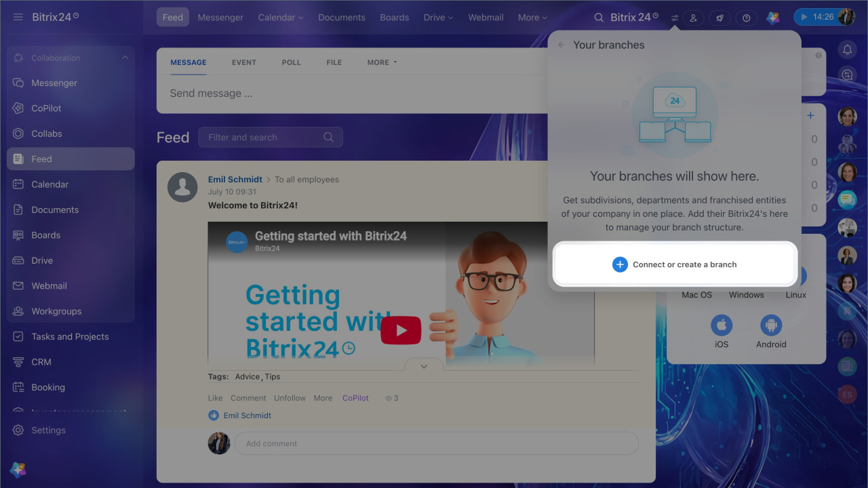Expand the post with the chevron below the video
This screenshot has height=488, width=868.
coord(424,366)
